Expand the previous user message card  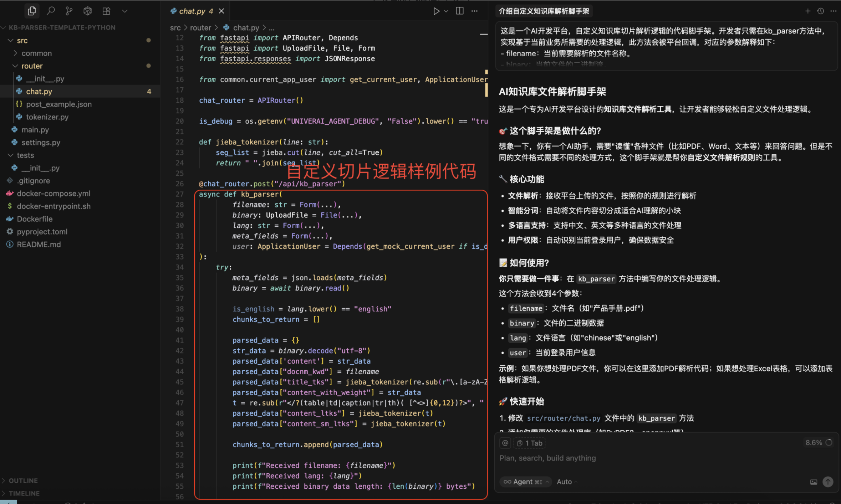[x=666, y=46]
